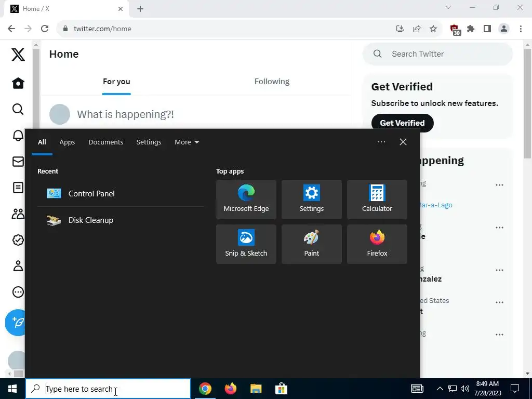Click What is happening compose box
532x399 pixels.
pyautogui.click(x=126, y=114)
